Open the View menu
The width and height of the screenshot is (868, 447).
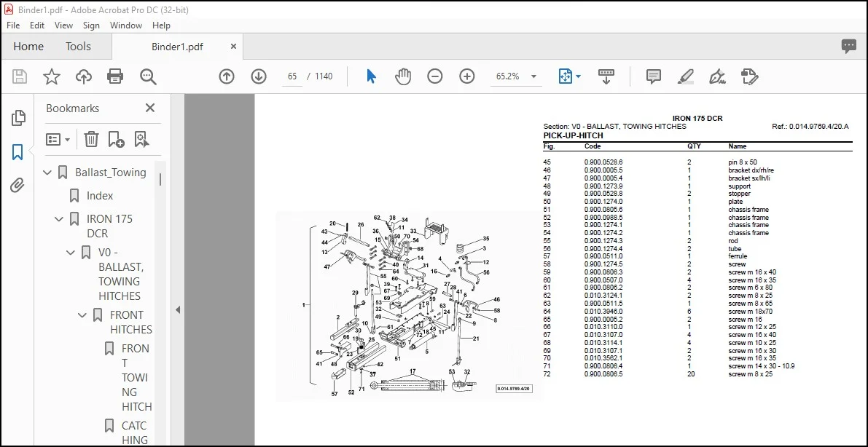pos(63,25)
